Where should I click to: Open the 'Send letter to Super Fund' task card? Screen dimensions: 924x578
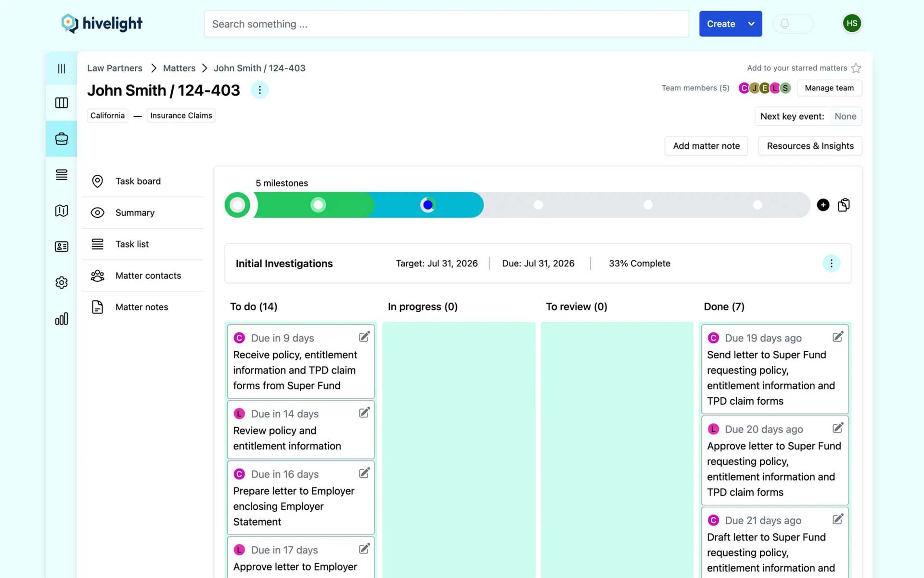pyautogui.click(x=775, y=369)
